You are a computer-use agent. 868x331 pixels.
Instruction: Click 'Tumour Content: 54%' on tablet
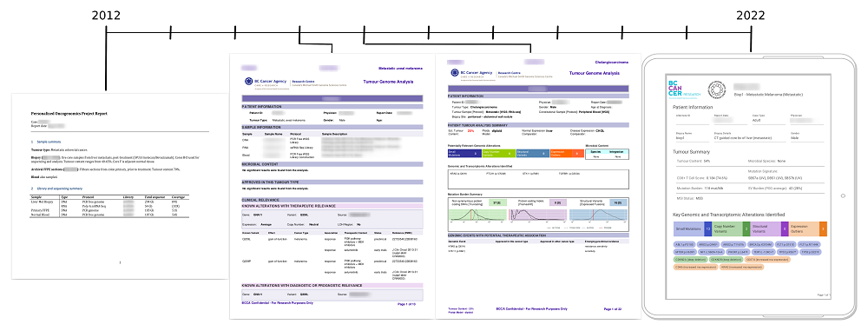click(694, 161)
